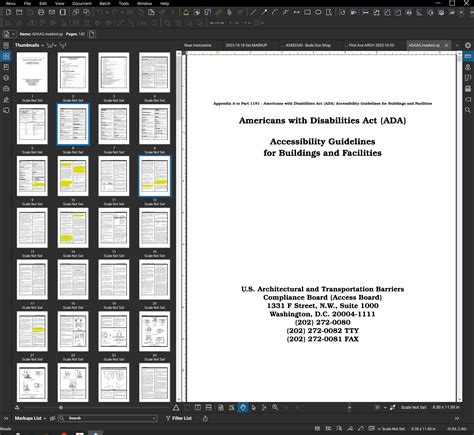
Task: Close the ADAAG marked up tab
Action: [x=446, y=45]
